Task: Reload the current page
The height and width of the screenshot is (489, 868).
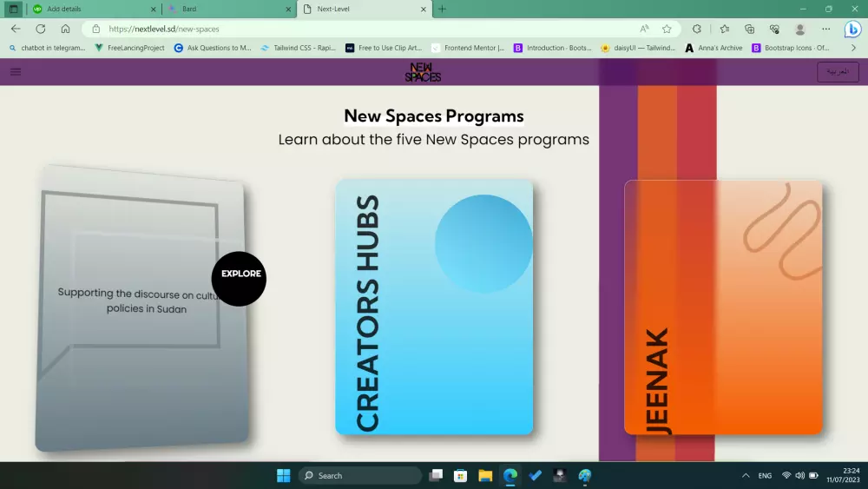Action: click(41, 29)
